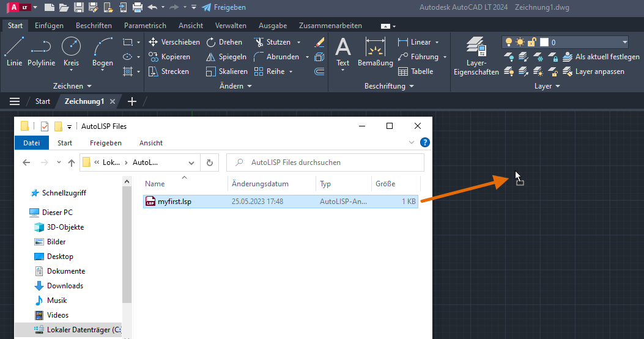The image size is (644, 339).
Task: Open Linear dimension dropdown arrow
Action: (x=437, y=42)
